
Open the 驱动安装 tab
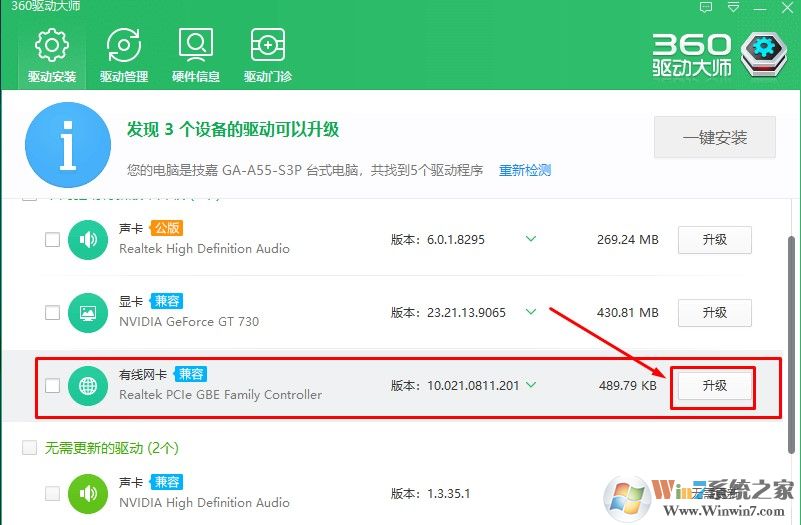pyautogui.click(x=52, y=56)
